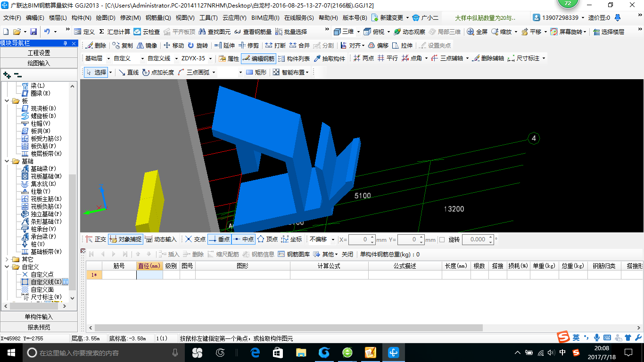The width and height of the screenshot is (644, 362).
Task: Select the 矩形 rectangle drawing tool
Action: click(x=256, y=72)
